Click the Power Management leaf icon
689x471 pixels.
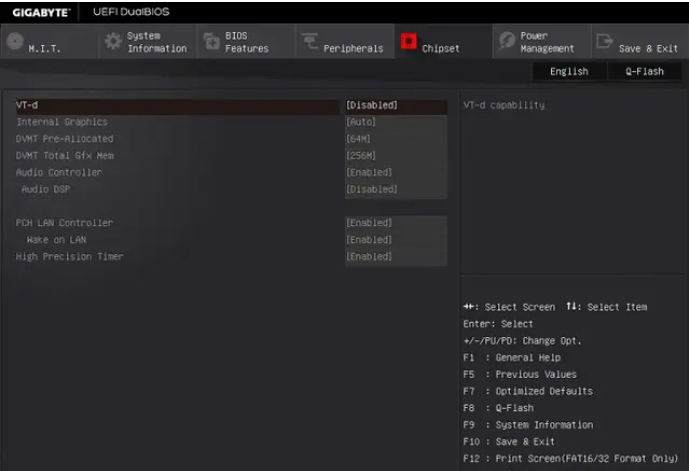(506, 42)
